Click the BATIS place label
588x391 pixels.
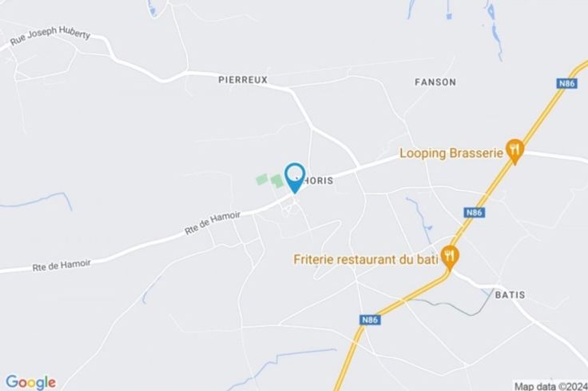click(510, 295)
